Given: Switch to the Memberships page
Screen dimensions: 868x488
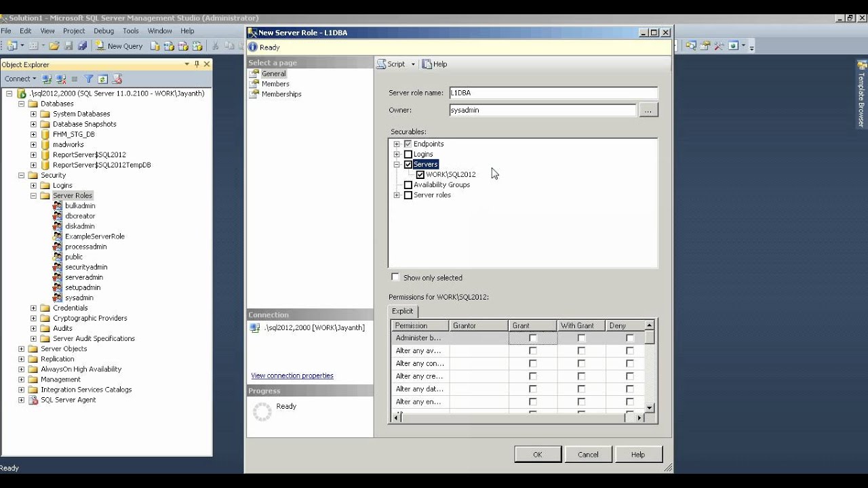Looking at the screenshot, I should [281, 94].
